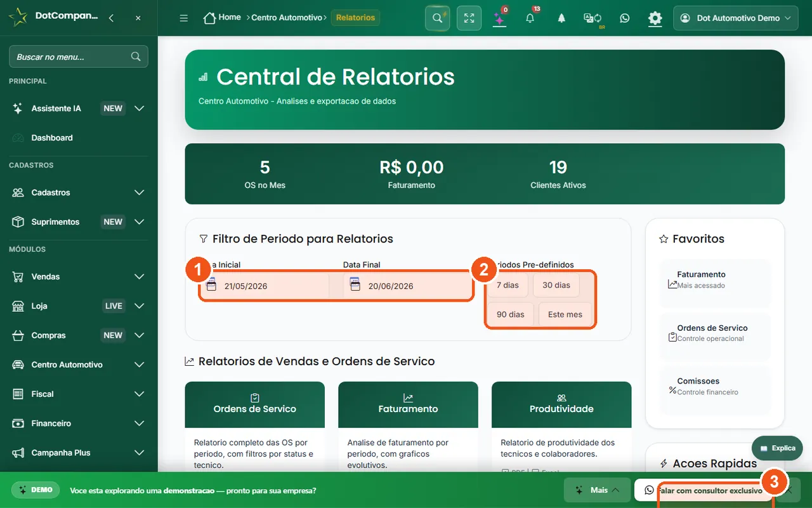Viewport: 812px width, 508px height.
Task: Select the Este mes period button
Action: (565, 314)
